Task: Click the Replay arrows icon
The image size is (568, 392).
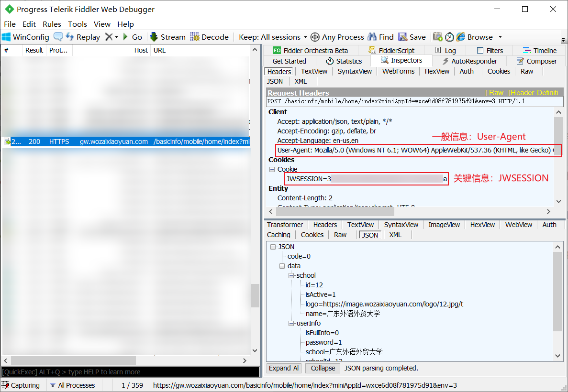Action: click(x=70, y=37)
